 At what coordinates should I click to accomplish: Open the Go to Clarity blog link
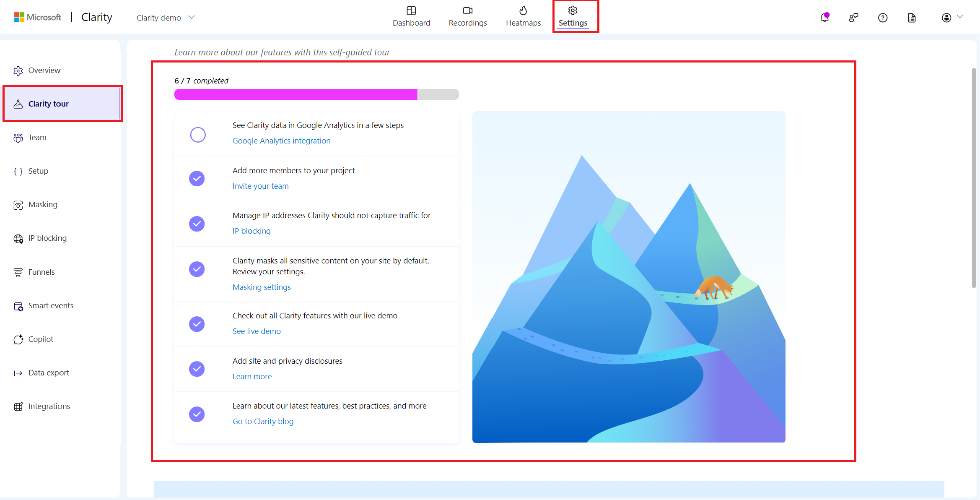(x=264, y=421)
